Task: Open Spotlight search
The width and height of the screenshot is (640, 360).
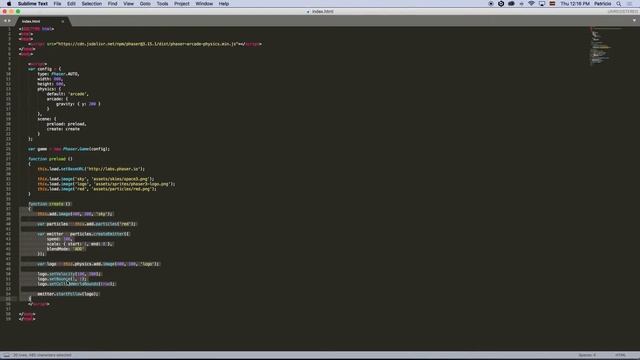Action: tap(619, 4)
